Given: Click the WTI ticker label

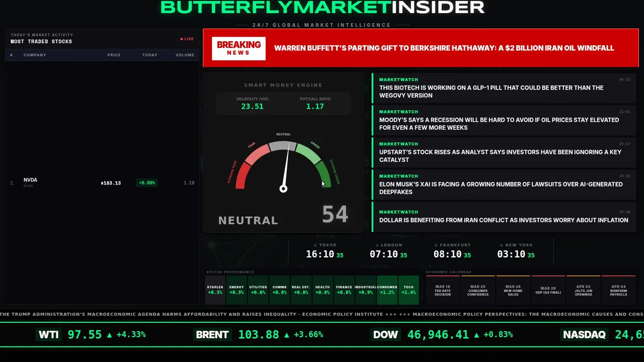Looking at the screenshot, I should (x=49, y=334).
